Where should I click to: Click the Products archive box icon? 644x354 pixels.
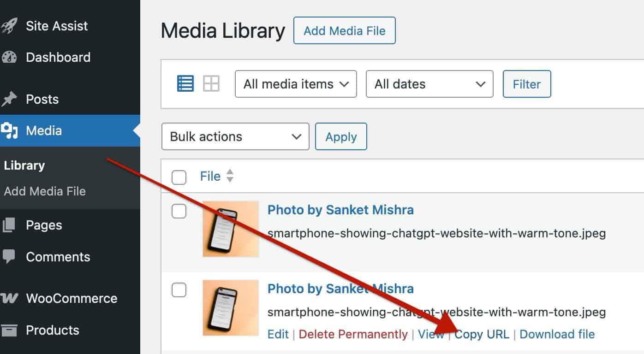pyautogui.click(x=9, y=330)
